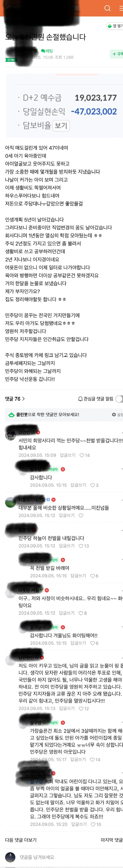Click the + 구독 subscribe button

click(117, 54)
